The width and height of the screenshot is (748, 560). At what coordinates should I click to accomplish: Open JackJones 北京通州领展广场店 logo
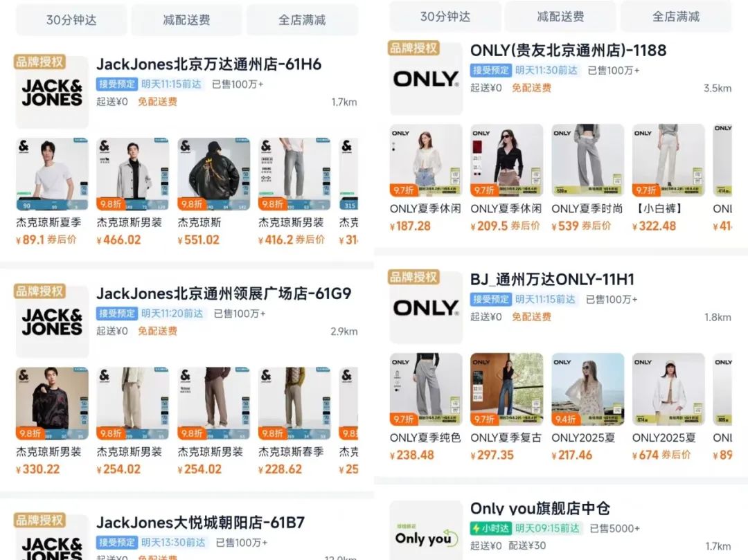coord(52,322)
